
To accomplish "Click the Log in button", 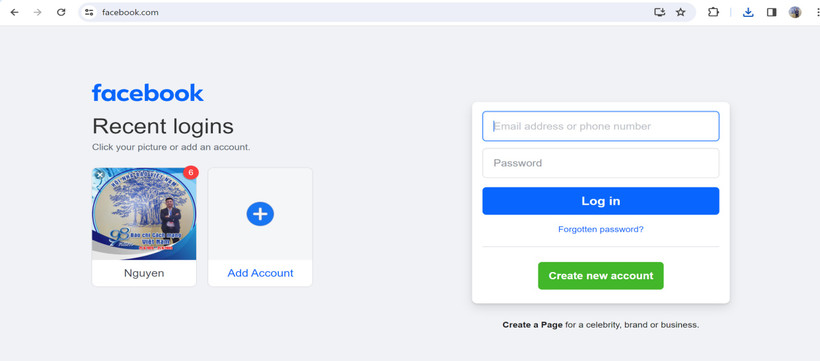I will 600,201.
